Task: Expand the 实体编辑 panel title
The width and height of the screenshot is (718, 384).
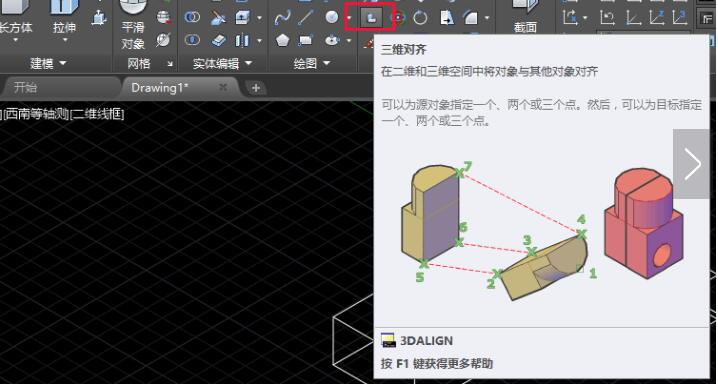Action: point(222,63)
